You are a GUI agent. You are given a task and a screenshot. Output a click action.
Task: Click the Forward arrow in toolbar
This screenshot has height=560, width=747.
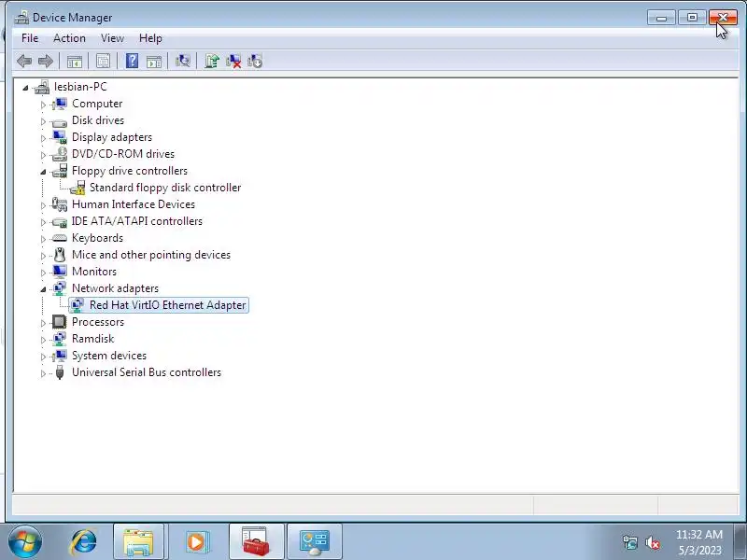[46, 61]
